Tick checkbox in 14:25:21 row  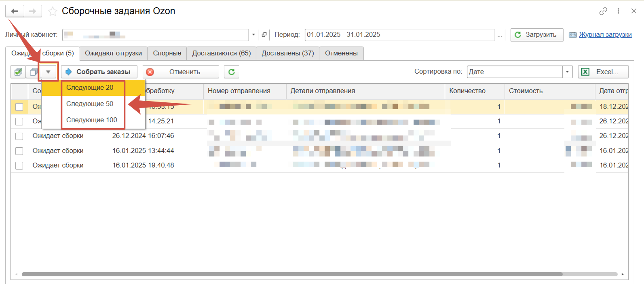click(19, 121)
